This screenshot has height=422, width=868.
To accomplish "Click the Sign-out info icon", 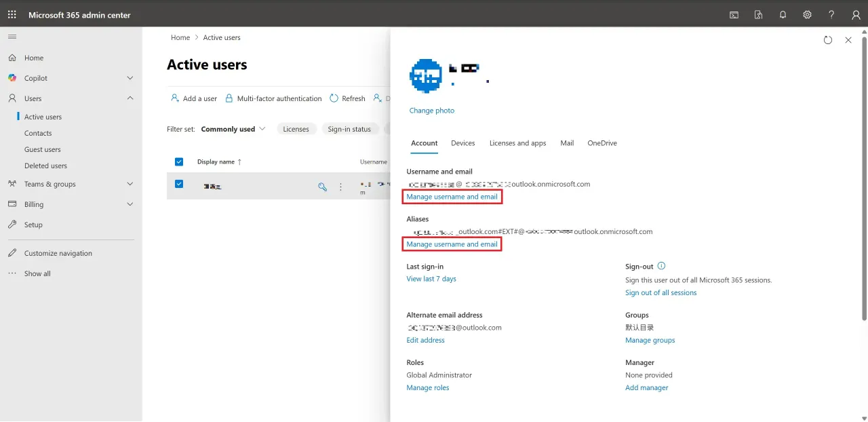I will click(662, 266).
